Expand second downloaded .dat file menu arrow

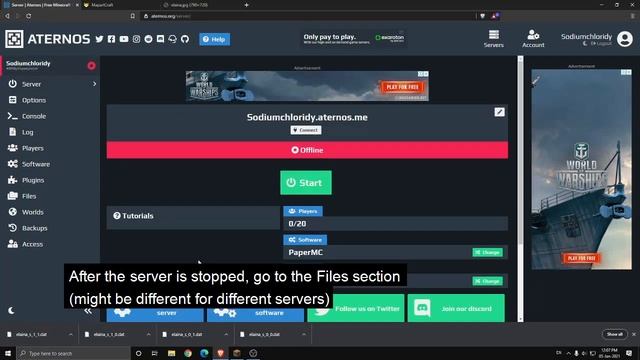coord(149,334)
